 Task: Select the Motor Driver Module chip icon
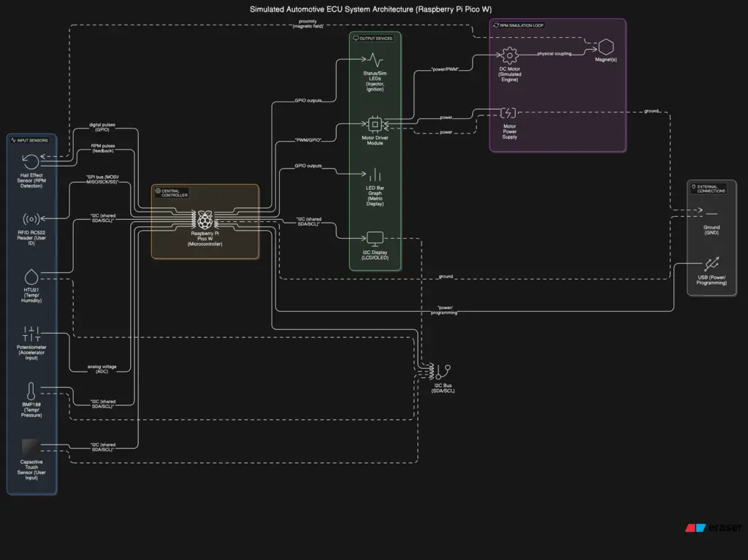click(x=375, y=125)
